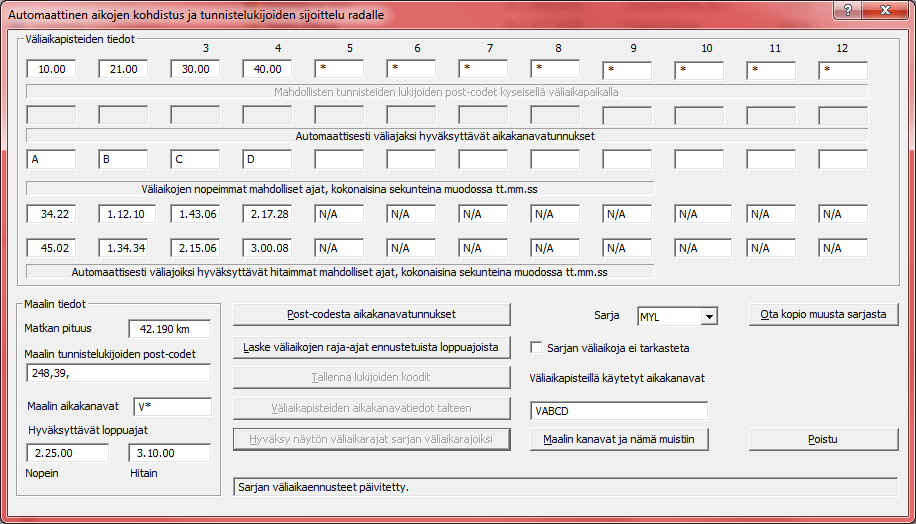
Task: Select the finish post-codes field containing 248,39,
Action: pos(119,372)
